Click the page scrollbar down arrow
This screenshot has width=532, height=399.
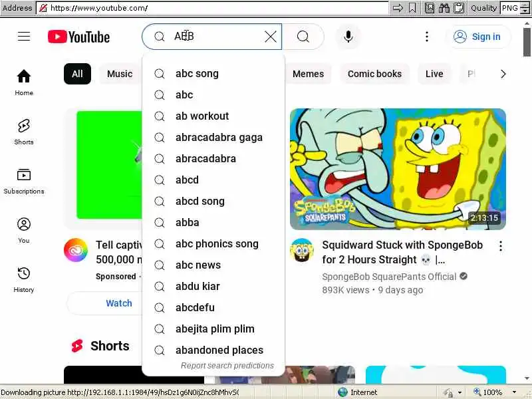527,378
